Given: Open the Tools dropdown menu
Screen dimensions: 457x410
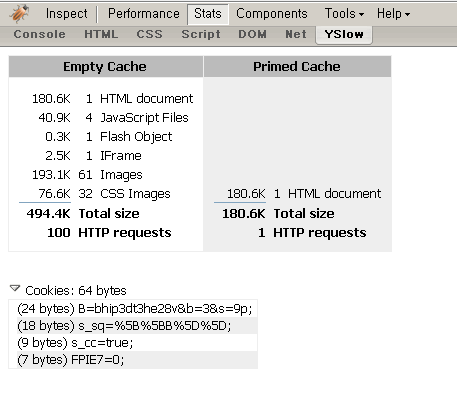Looking at the screenshot, I should coord(344,14).
